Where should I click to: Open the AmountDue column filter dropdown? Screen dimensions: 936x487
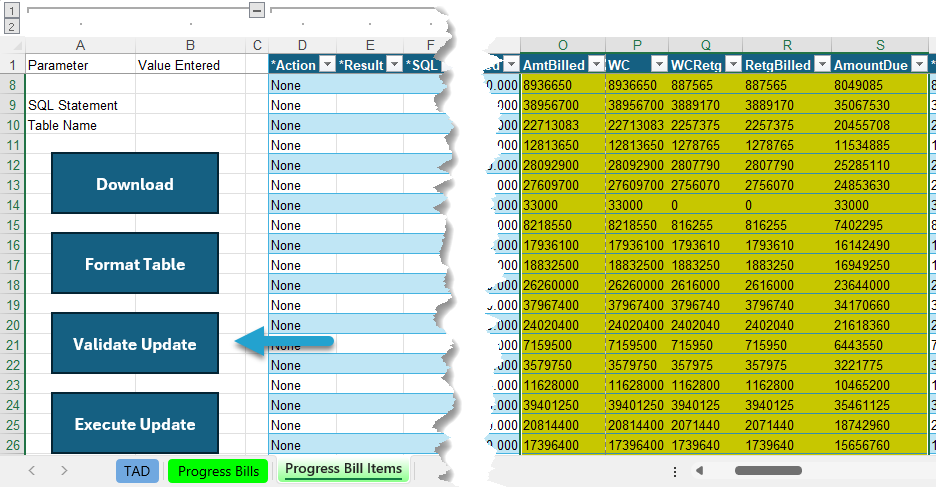point(919,64)
